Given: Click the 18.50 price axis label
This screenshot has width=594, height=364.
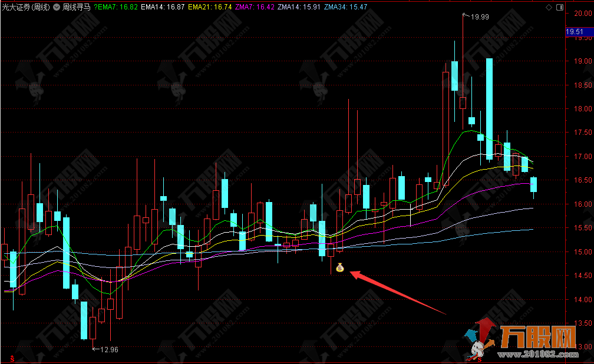Looking at the screenshot, I should click(x=583, y=85).
